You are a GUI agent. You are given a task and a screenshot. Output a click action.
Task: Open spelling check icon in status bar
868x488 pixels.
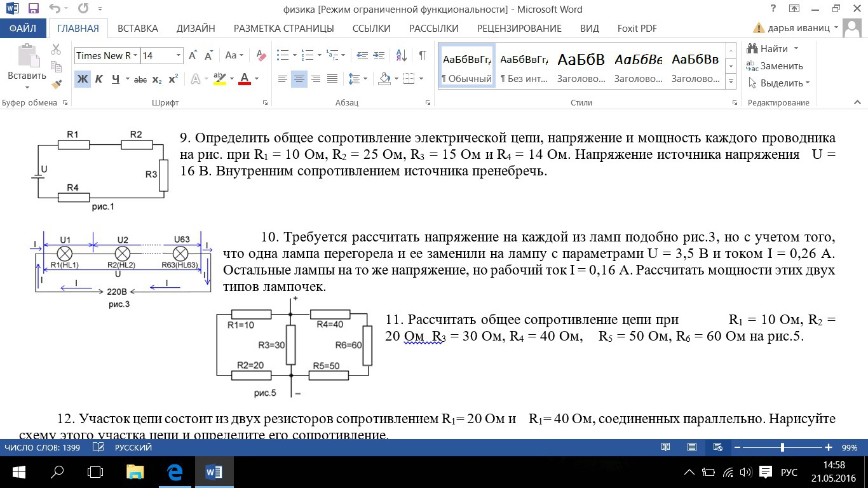[x=98, y=447]
